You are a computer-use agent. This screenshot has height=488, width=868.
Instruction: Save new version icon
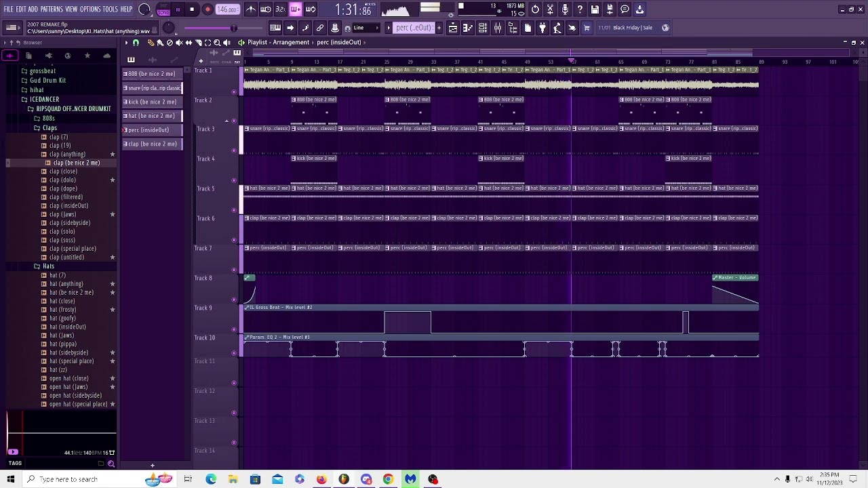pyautogui.click(x=610, y=9)
